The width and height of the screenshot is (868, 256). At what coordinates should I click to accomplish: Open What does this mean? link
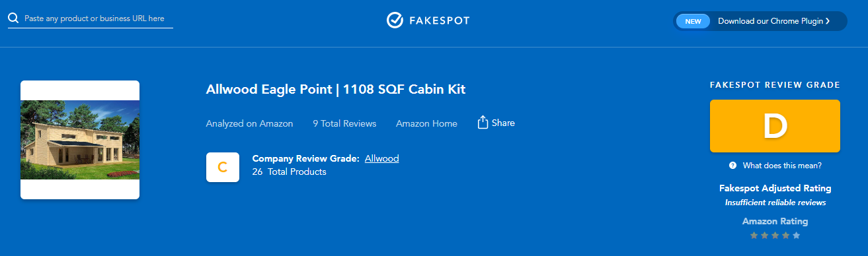782,166
